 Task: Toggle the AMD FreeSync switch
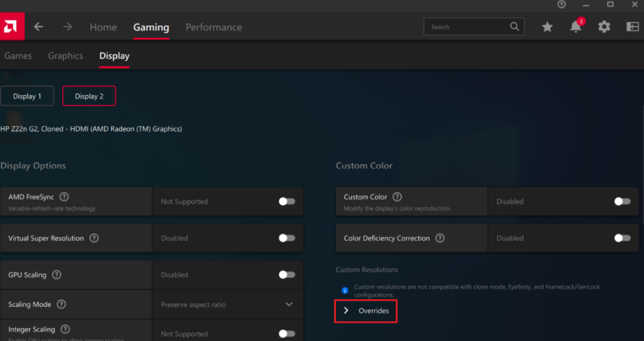click(287, 201)
